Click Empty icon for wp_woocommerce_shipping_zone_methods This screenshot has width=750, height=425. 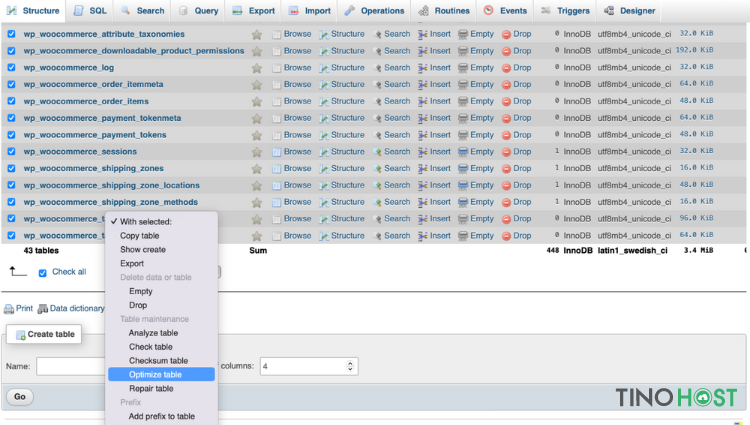click(463, 202)
